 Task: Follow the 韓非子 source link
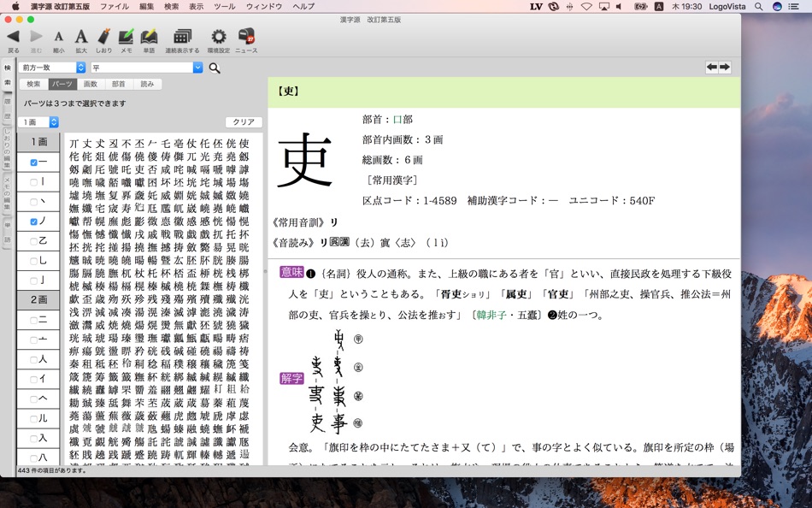(x=491, y=315)
